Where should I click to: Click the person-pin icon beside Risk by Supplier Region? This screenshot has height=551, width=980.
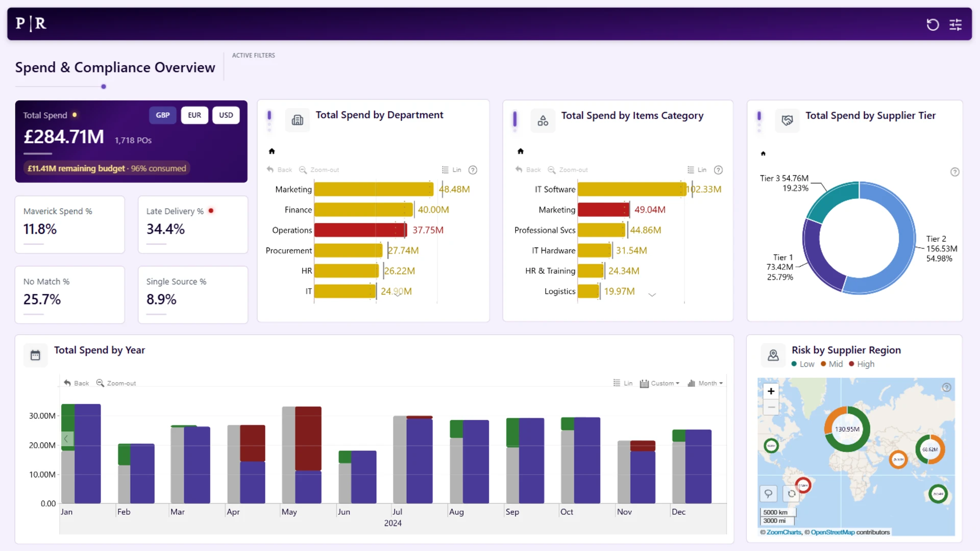pos(773,355)
